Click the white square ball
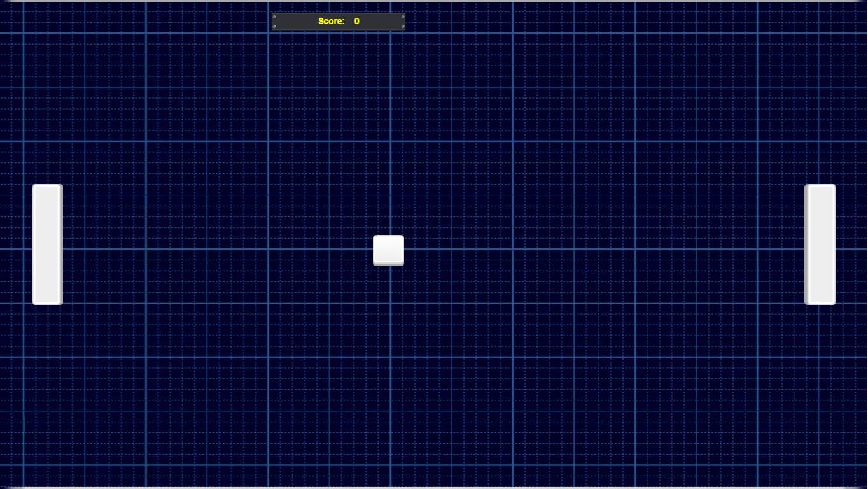 click(x=388, y=250)
